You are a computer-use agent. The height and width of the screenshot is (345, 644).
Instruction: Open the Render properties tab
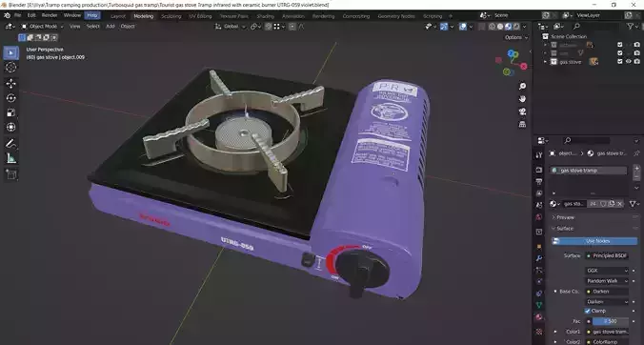pyautogui.click(x=539, y=170)
